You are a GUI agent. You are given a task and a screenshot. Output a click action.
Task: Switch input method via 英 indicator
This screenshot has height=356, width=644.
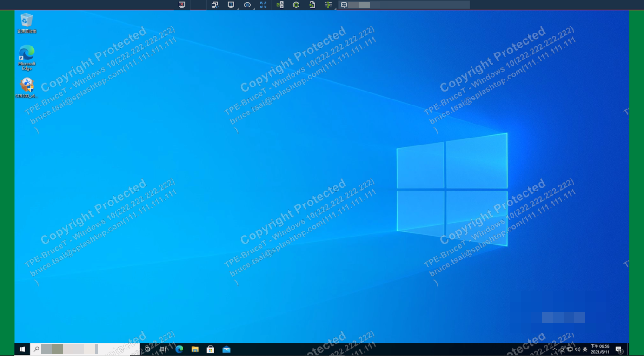tap(585, 349)
